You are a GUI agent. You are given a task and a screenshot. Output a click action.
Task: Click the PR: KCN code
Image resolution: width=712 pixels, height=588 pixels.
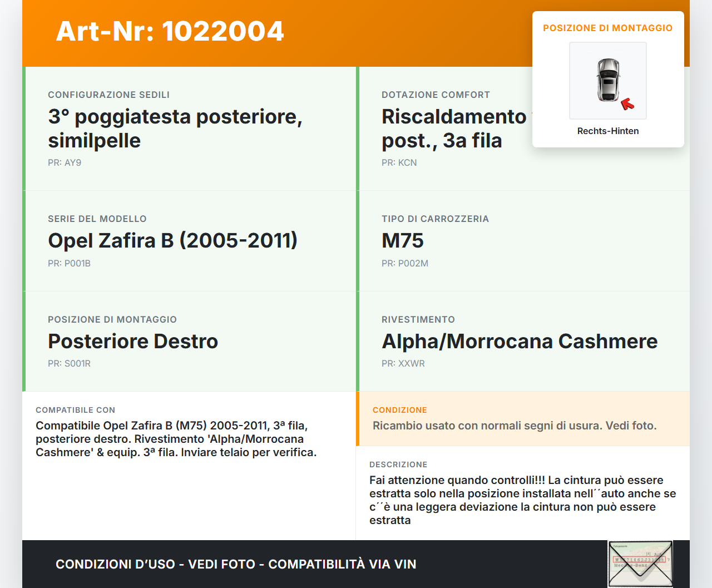pyautogui.click(x=399, y=162)
